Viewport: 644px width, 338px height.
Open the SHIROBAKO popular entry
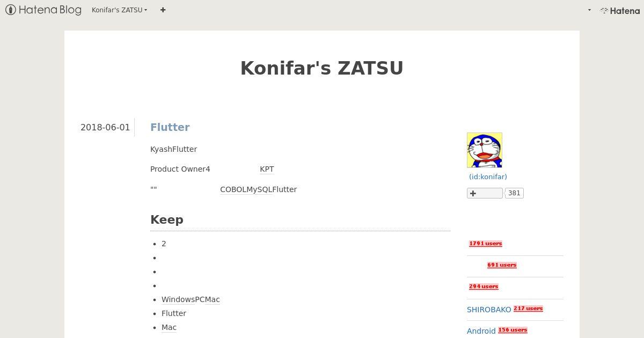[x=489, y=310]
